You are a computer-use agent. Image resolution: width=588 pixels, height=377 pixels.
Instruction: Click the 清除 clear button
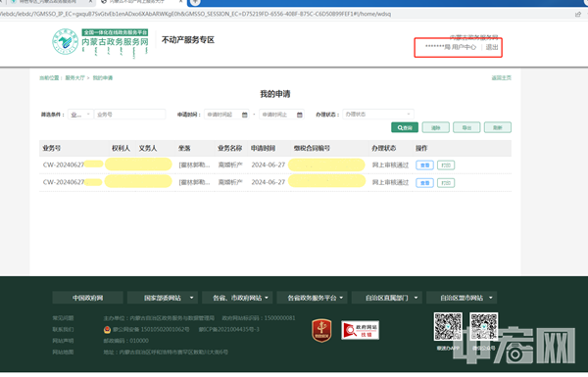click(x=435, y=127)
